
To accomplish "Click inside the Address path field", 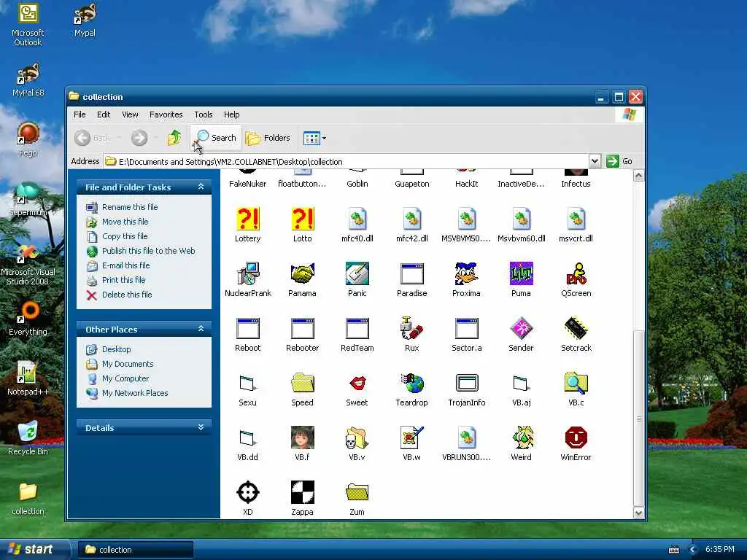I will click(x=347, y=161).
